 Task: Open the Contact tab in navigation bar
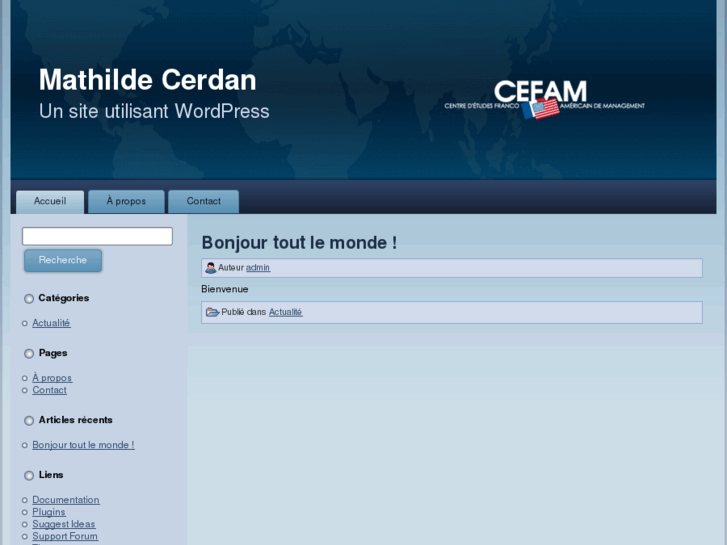[x=204, y=202]
